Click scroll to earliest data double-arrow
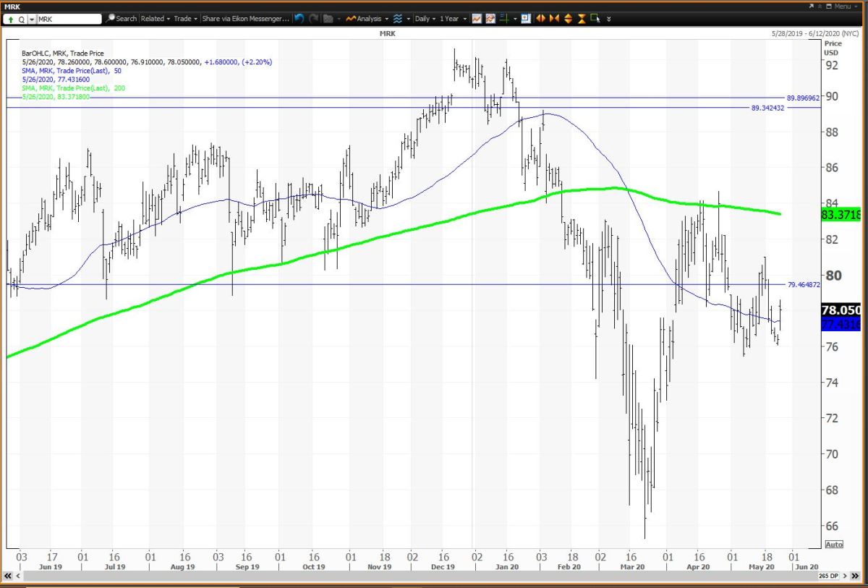This screenshot has height=588, width=868. [8, 576]
